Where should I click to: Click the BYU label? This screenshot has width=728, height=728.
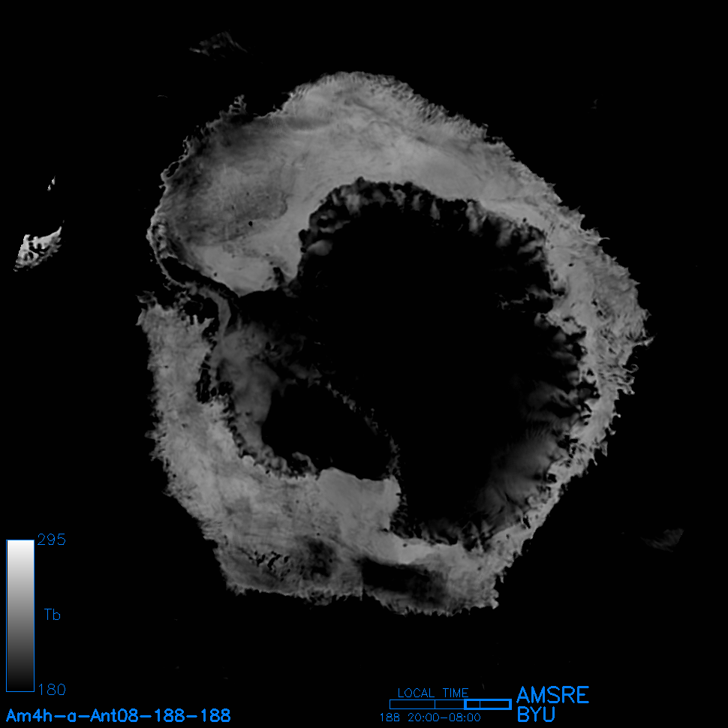click(536, 714)
